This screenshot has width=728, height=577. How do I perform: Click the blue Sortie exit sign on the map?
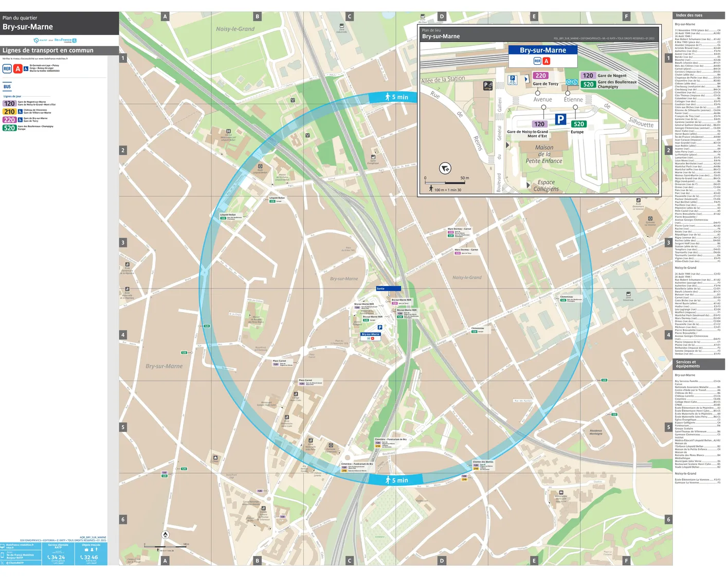388,288
